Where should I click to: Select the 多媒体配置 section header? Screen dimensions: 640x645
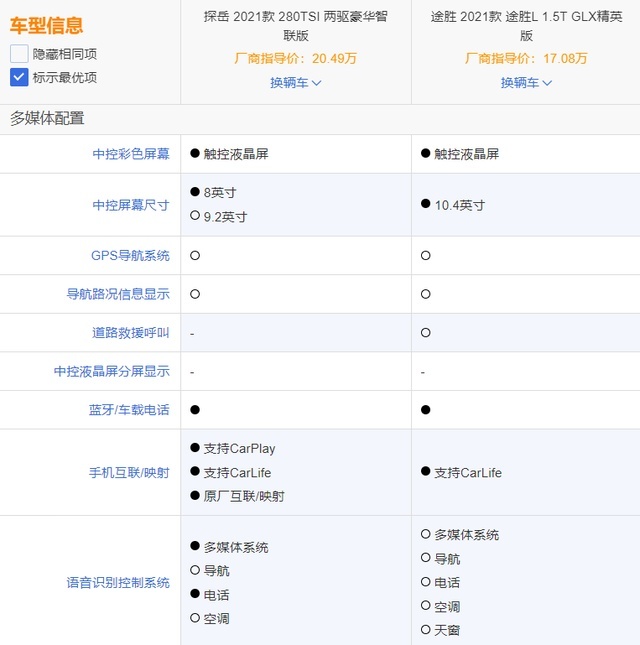click(x=47, y=118)
